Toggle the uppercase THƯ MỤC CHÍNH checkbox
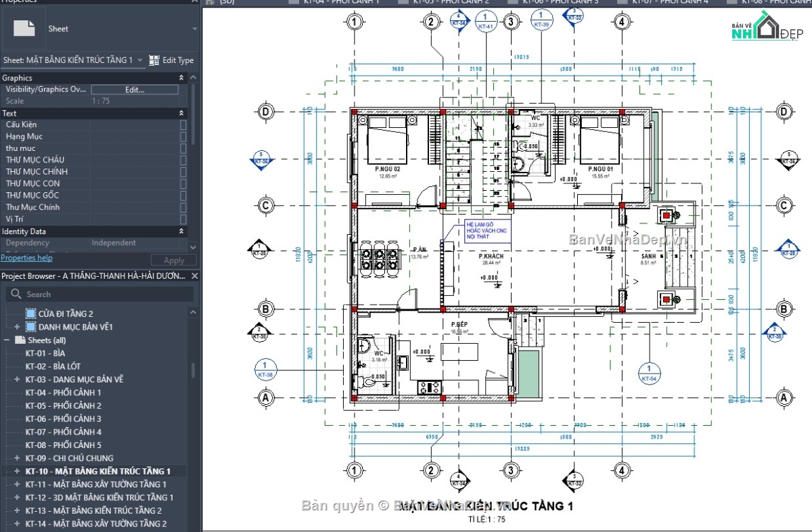812x532 pixels. point(183,172)
